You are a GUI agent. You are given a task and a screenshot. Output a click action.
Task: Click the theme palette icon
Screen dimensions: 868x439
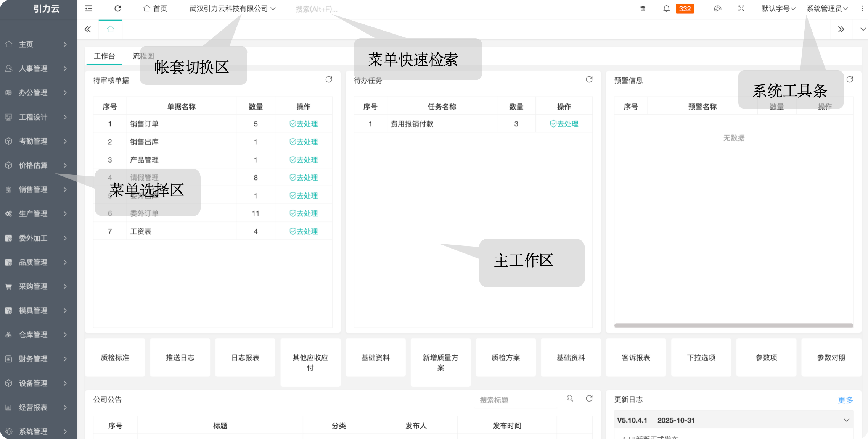coord(717,9)
